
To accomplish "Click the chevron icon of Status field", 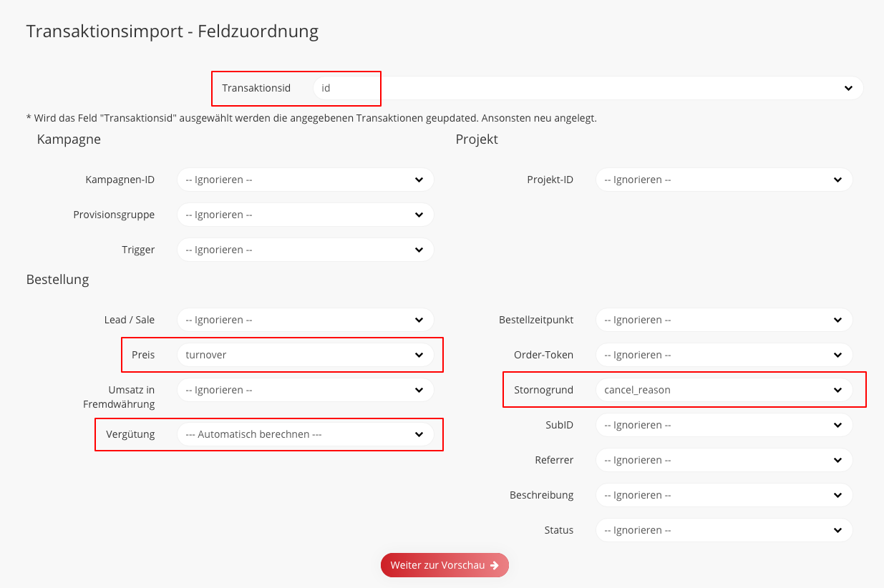I will (x=837, y=530).
